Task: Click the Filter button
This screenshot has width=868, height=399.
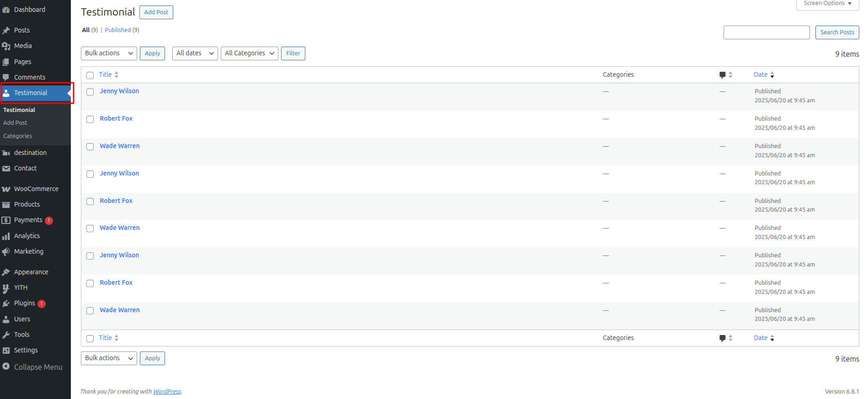Action: 293,53
